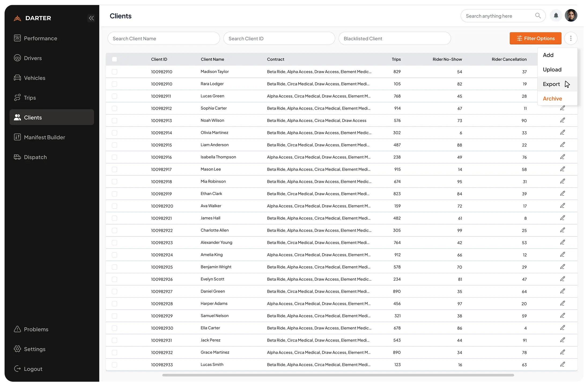This screenshot has height=386, width=588.
Task: Collapse the sidebar with double-chevron icon
Action: [x=91, y=18]
